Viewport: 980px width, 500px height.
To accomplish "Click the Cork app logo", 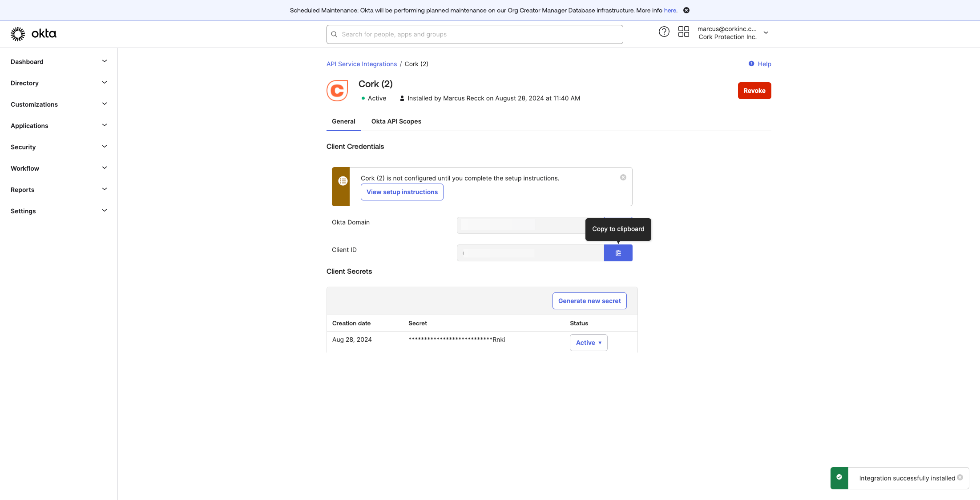I will [337, 91].
